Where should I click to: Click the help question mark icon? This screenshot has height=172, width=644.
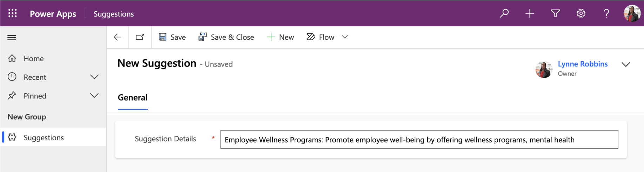point(606,13)
